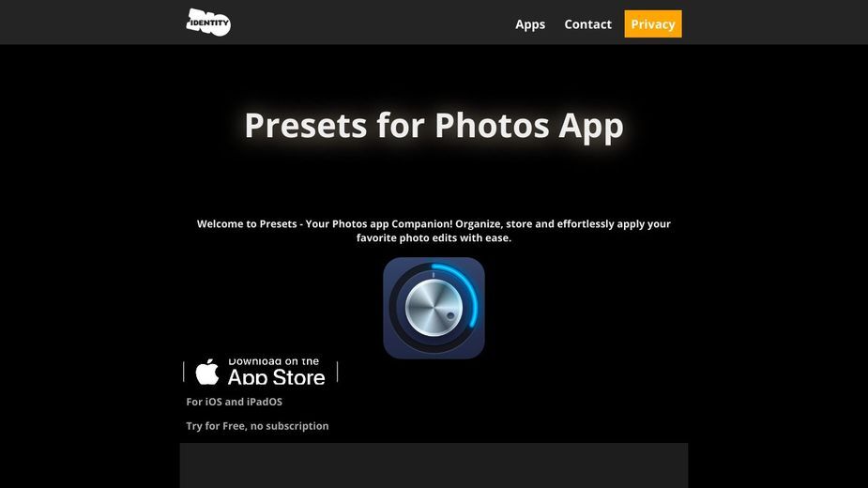
Task: Click the Apple logo on the store badge
Action: click(x=207, y=372)
